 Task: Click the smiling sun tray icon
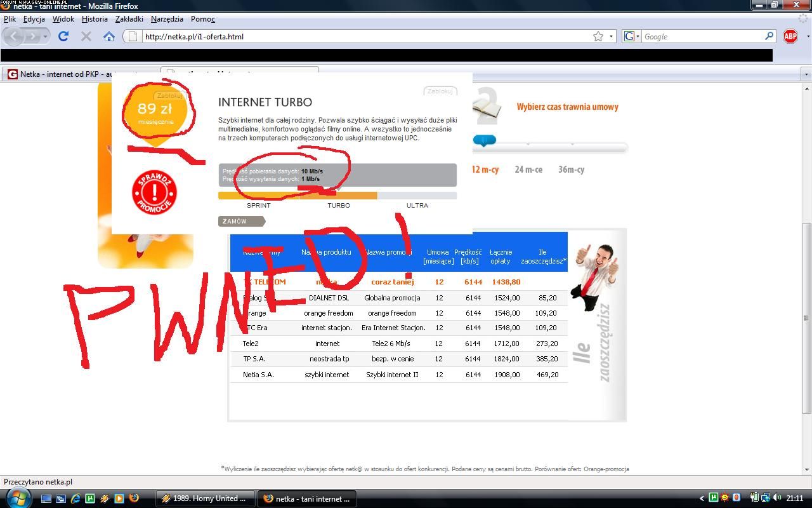coord(724,498)
